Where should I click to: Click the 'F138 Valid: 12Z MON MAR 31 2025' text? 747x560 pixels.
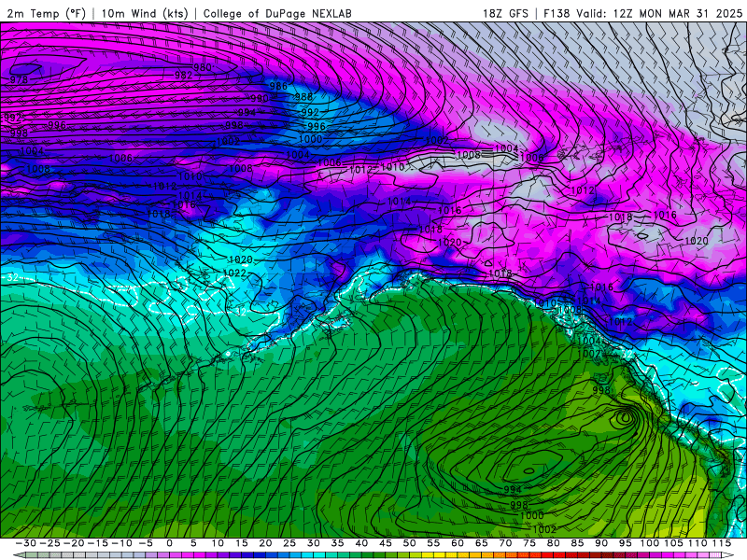pyautogui.click(x=642, y=13)
